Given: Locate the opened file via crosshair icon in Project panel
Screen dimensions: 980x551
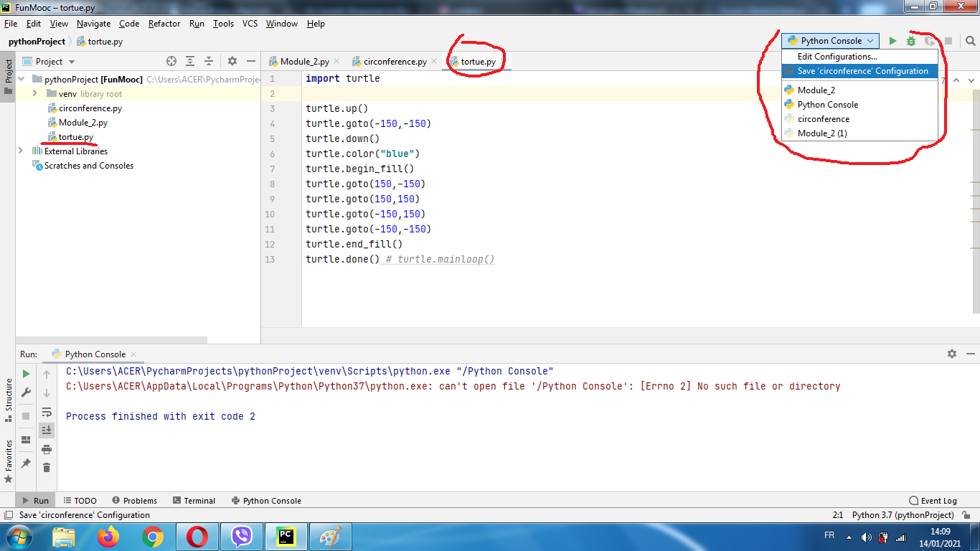Looking at the screenshot, I should pyautogui.click(x=171, y=61).
